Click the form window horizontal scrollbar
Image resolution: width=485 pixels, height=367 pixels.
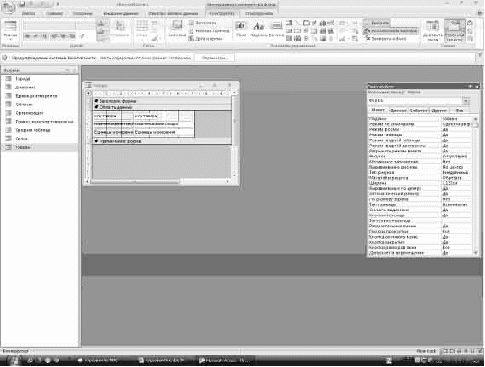[159, 181]
